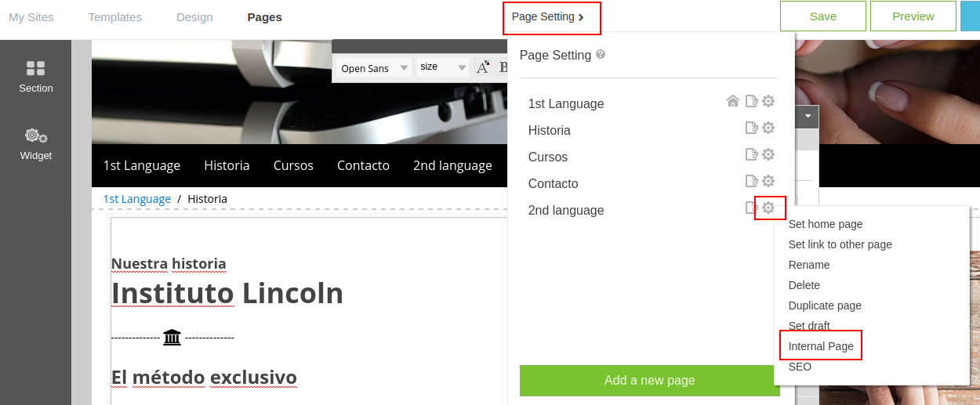Screen dimensions: 980x405
Task: Follow the 1st Language breadcrumb link
Action: pyautogui.click(x=137, y=199)
